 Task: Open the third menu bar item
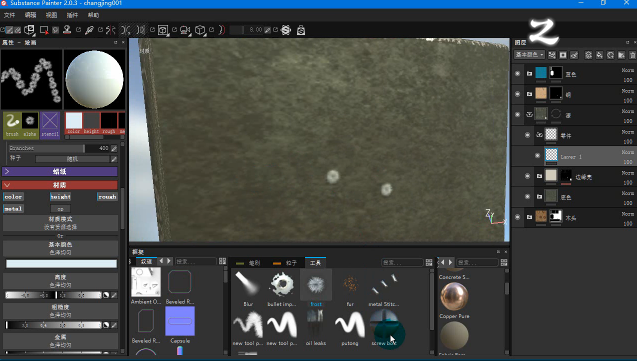click(x=51, y=15)
